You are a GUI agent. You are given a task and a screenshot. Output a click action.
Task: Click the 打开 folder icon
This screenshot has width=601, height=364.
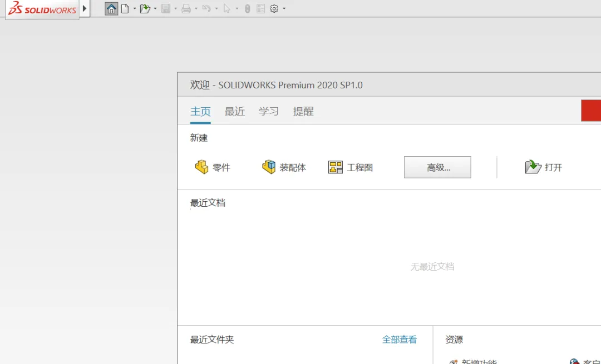[x=533, y=167]
